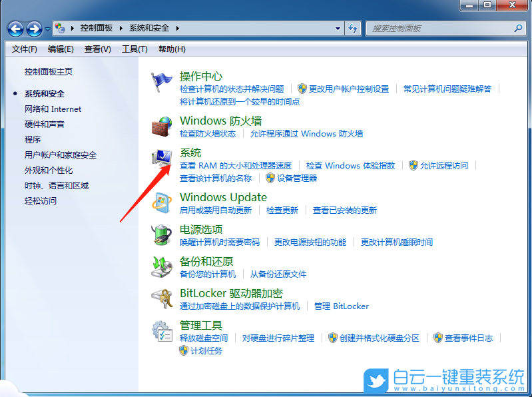Focus the 搜索控制面板 search field
The width and height of the screenshot is (532, 397).
click(x=446, y=29)
